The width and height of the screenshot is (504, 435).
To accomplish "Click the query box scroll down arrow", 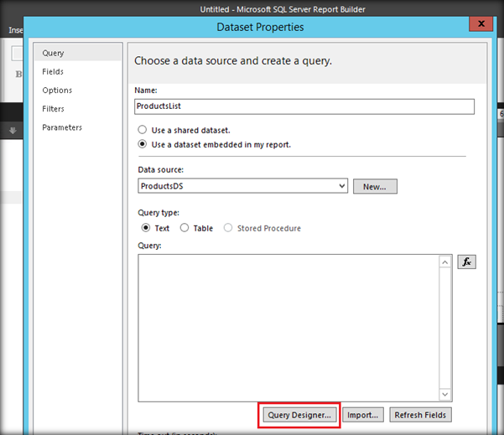I will pos(444,394).
